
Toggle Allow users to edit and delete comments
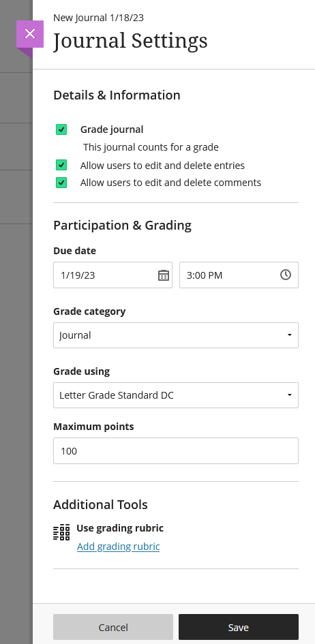tap(61, 183)
